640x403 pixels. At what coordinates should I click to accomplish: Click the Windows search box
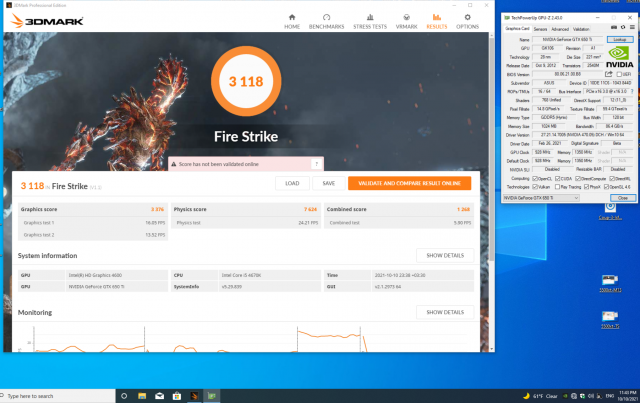coord(58,396)
